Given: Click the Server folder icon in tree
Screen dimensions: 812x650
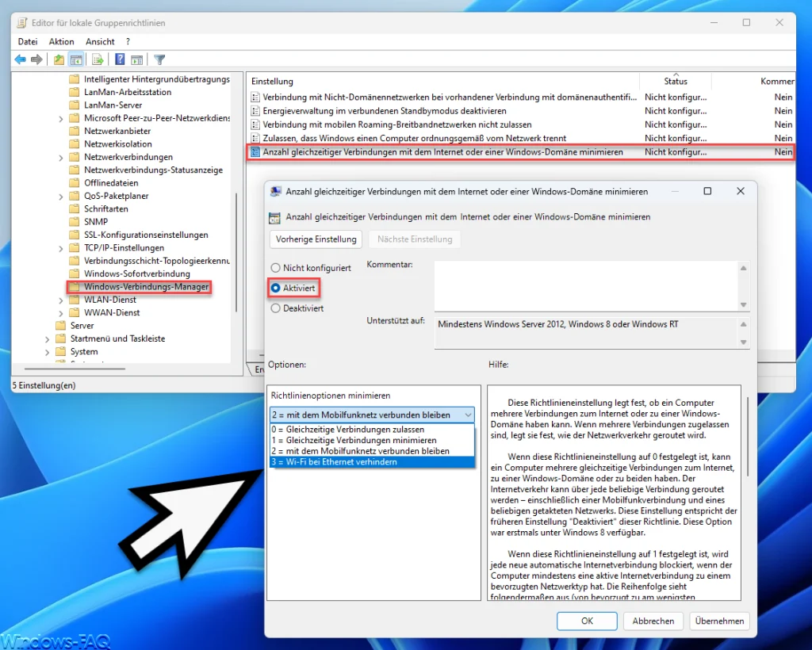Looking at the screenshot, I should coord(61,326).
